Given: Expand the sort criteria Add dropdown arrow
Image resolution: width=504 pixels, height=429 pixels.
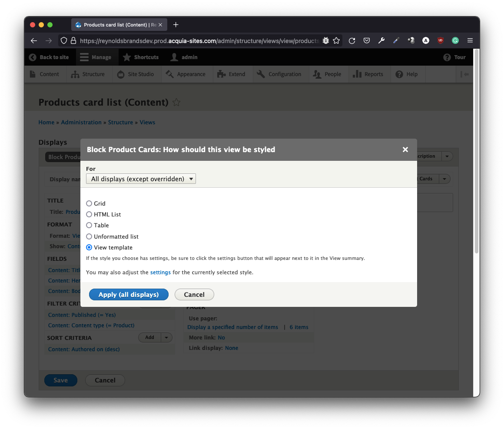Looking at the screenshot, I should [x=167, y=337].
